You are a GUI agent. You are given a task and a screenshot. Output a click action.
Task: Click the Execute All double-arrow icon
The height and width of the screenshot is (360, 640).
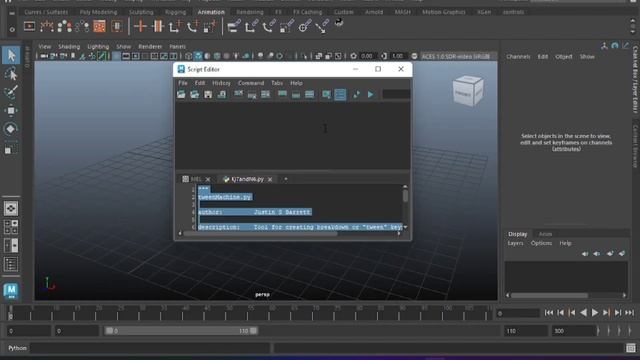[x=356, y=95]
